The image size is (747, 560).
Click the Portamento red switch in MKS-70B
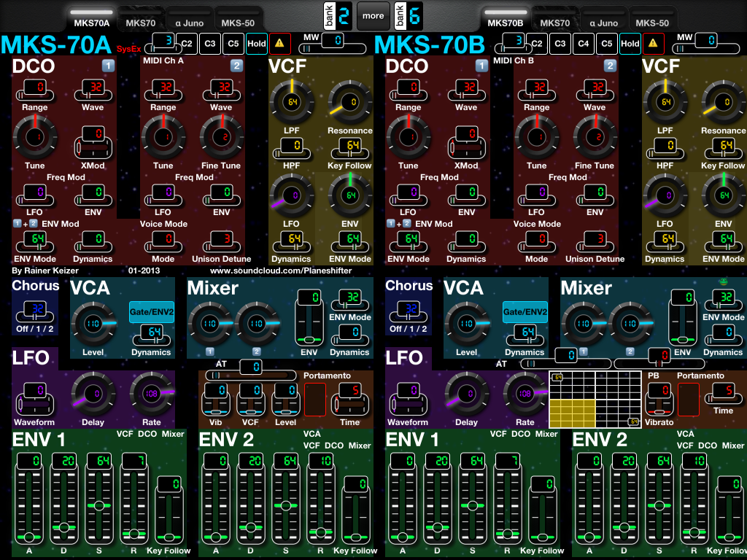(689, 399)
